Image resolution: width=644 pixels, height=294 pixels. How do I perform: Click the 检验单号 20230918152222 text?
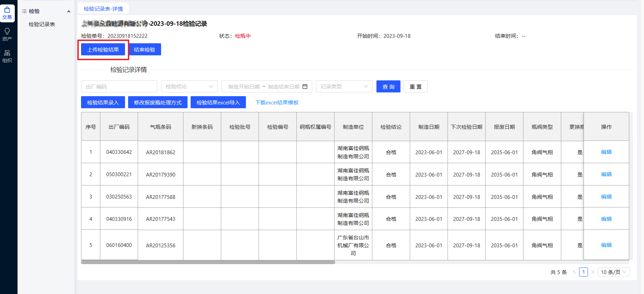point(114,36)
